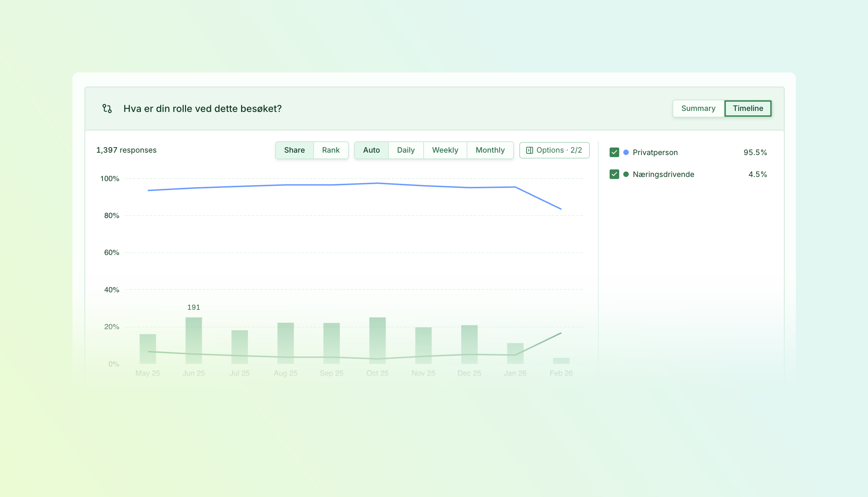Click the Aug 25 axis label
Viewport: 868px width, 497px height.
(285, 373)
